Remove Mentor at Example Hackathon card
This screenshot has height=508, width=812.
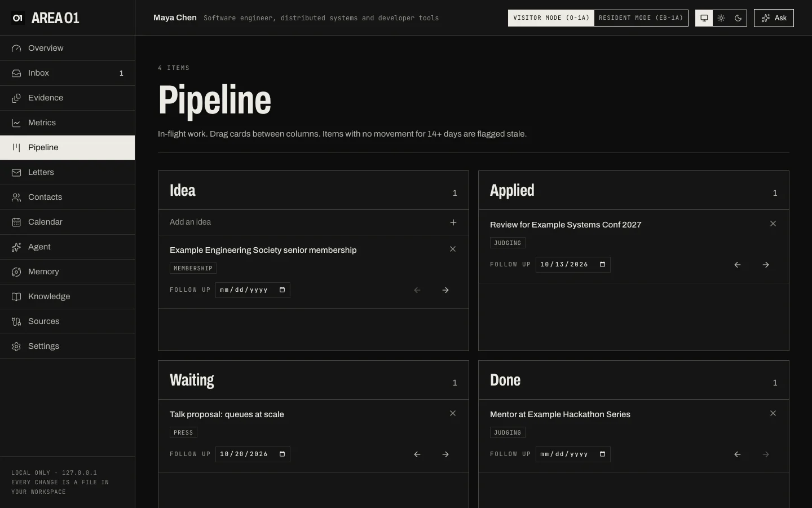(773, 413)
